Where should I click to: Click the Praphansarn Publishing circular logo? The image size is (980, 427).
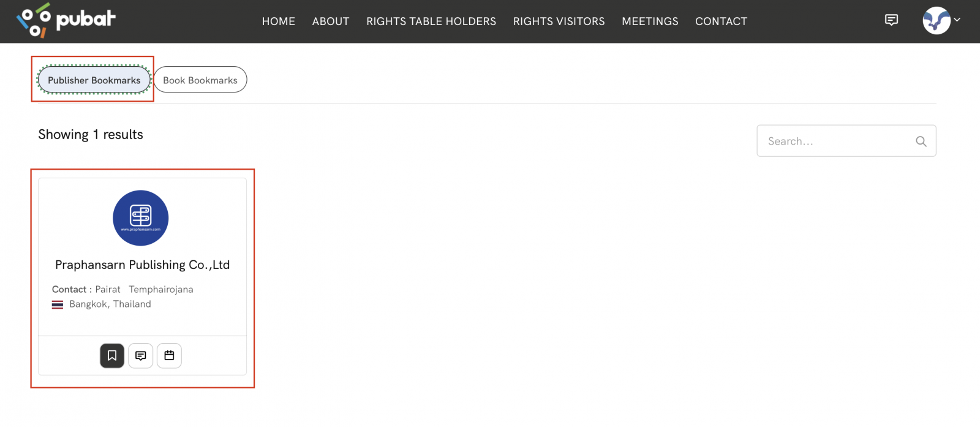coord(140,217)
